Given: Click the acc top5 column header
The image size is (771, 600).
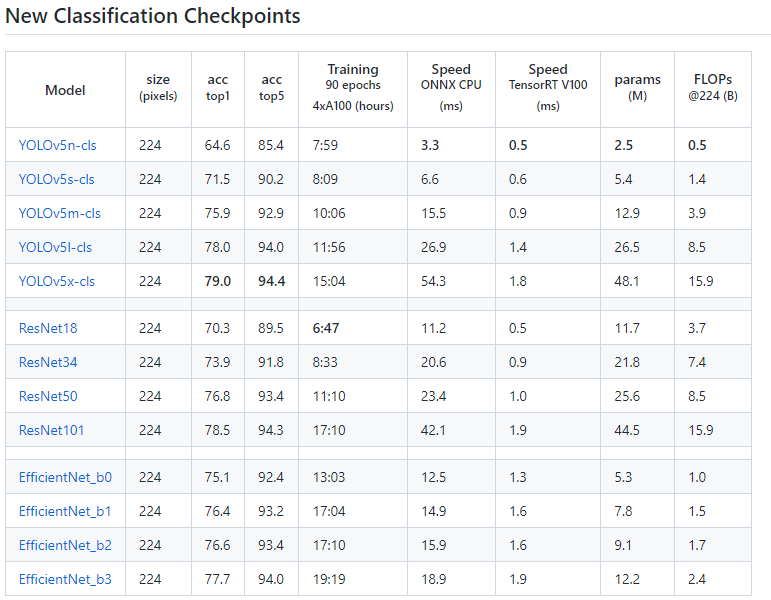Looking at the screenshot, I should [x=271, y=88].
